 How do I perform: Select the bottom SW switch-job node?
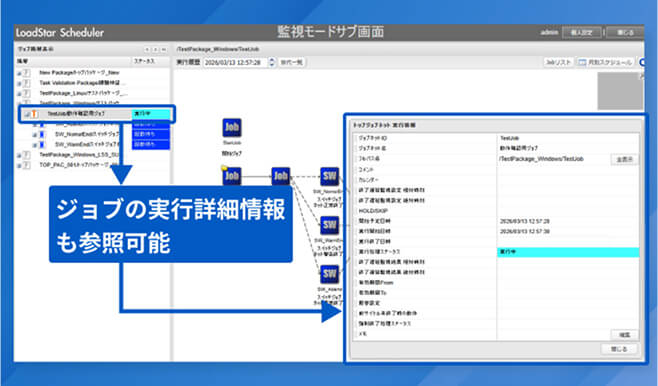pos(329,274)
